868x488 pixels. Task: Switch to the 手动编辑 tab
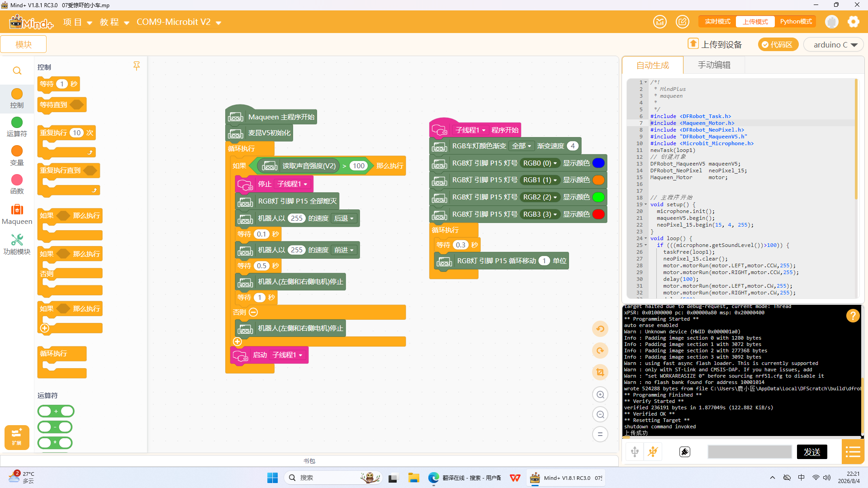714,65
